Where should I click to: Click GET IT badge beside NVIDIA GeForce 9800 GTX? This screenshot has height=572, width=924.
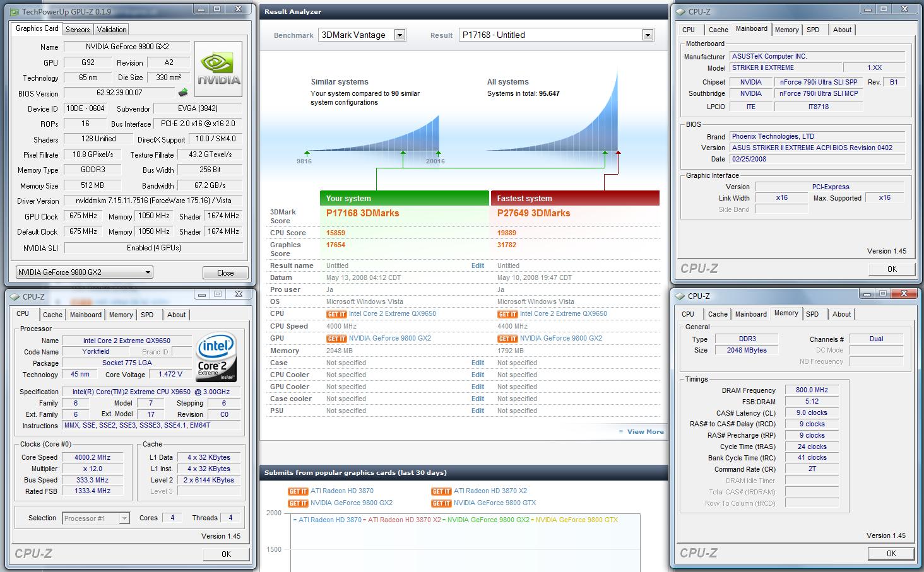[441, 503]
